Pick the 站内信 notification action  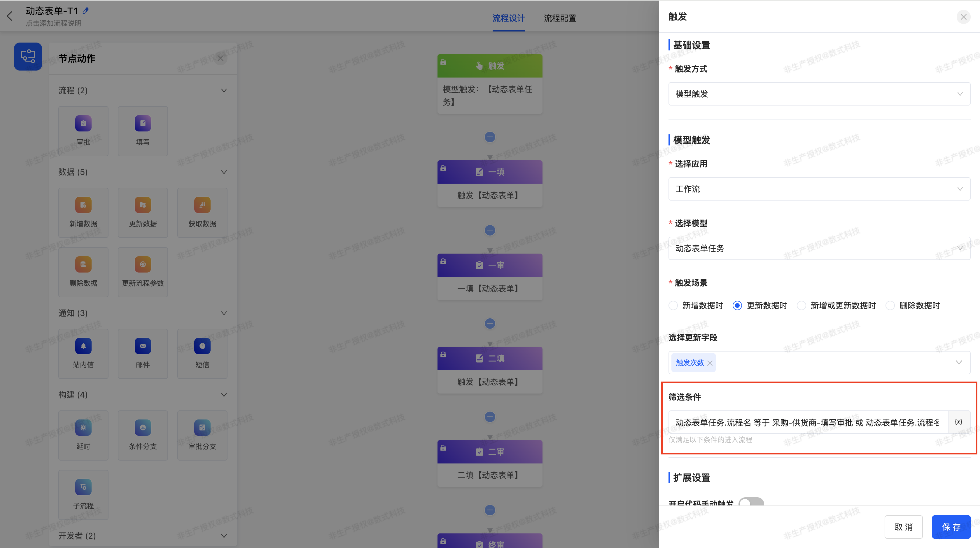coord(83,353)
